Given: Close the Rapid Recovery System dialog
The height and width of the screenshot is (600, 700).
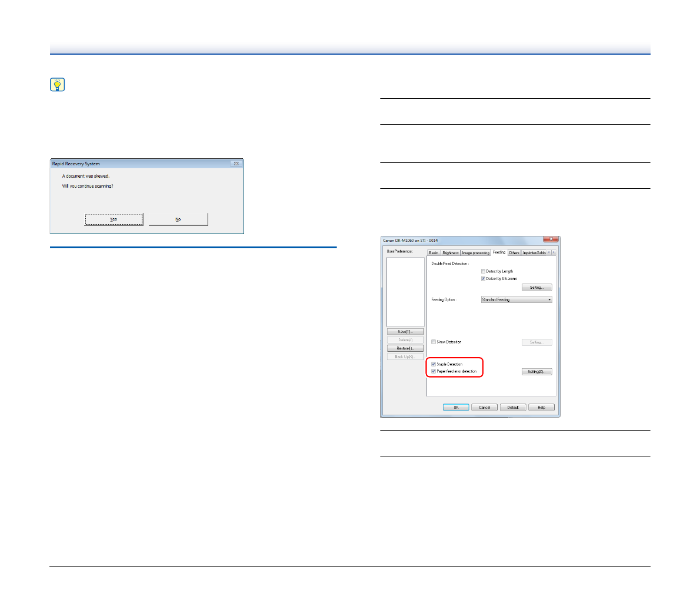Looking at the screenshot, I should (x=236, y=164).
